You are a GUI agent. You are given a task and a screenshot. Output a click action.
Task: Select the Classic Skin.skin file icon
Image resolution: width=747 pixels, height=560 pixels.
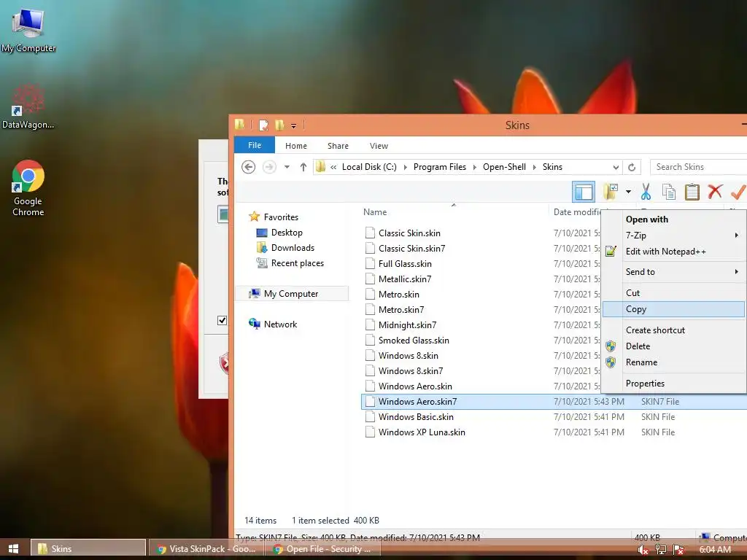point(370,233)
